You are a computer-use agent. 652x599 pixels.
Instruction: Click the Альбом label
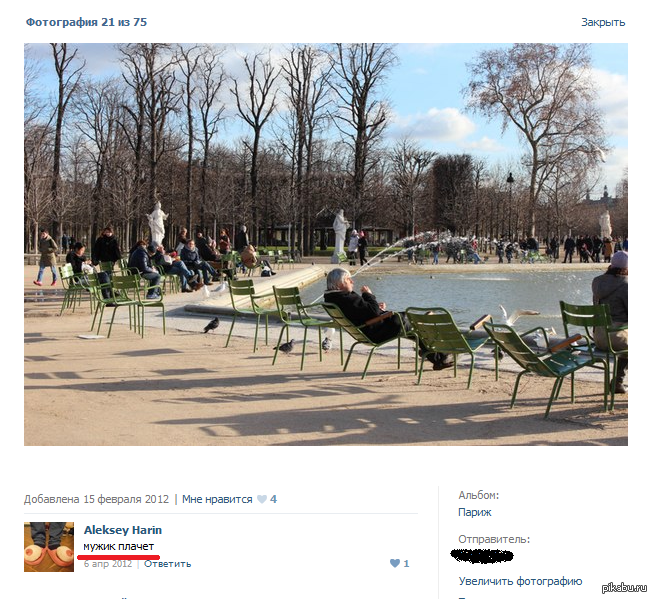click(x=479, y=495)
